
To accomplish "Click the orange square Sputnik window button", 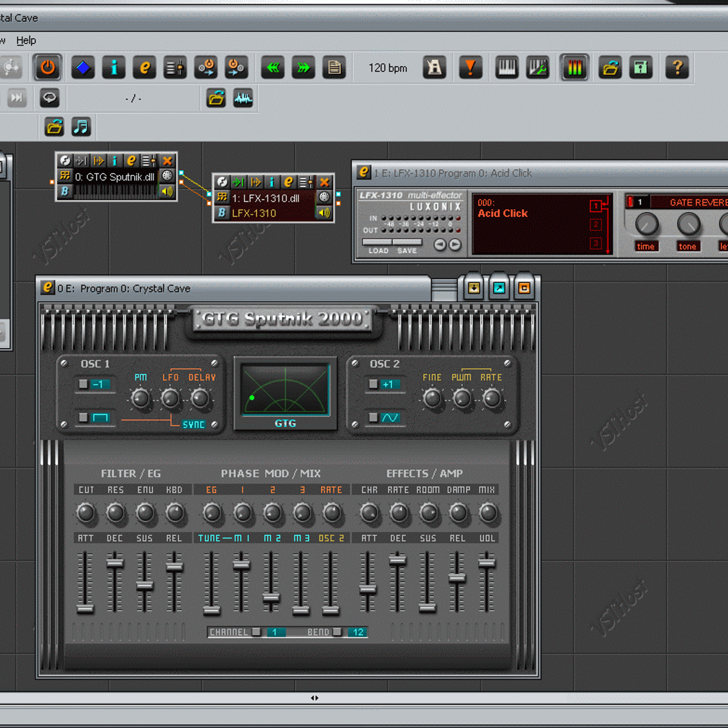I will click(x=524, y=288).
